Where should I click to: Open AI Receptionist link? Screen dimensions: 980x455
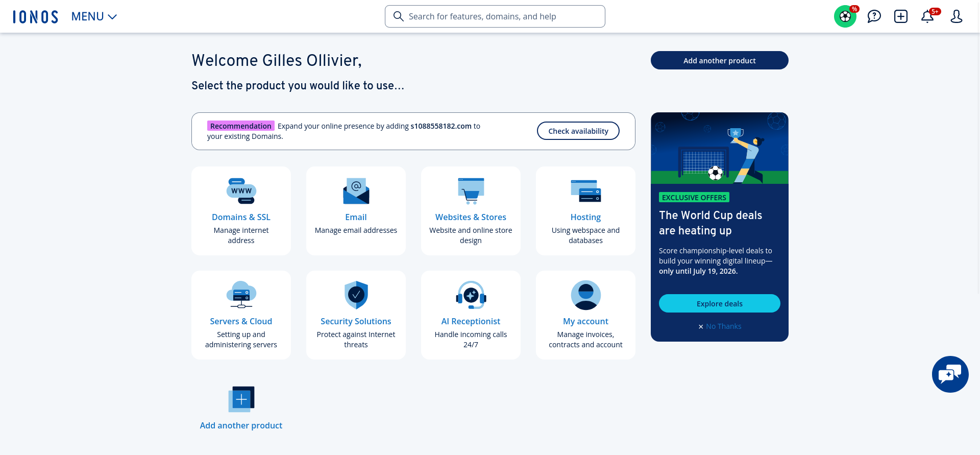point(471,321)
